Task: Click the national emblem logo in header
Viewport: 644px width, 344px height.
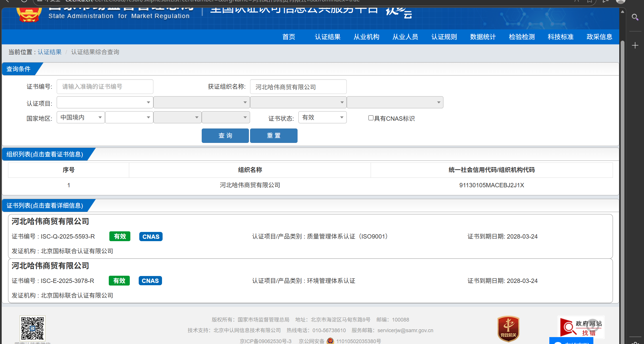Action: tap(29, 14)
